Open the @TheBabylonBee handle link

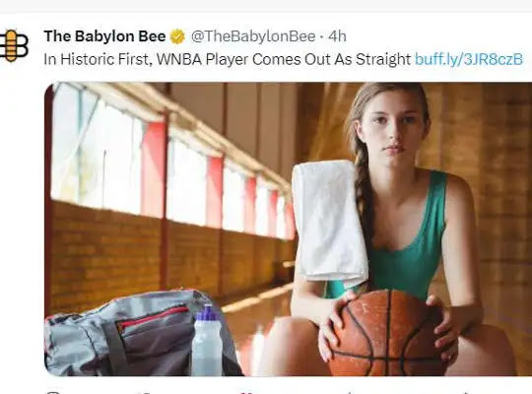(x=253, y=36)
